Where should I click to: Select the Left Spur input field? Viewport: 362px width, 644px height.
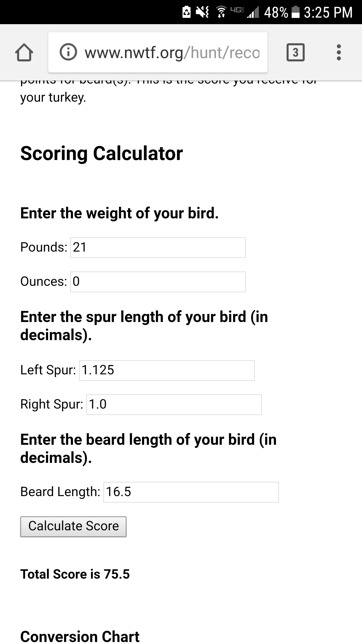pos(167,370)
